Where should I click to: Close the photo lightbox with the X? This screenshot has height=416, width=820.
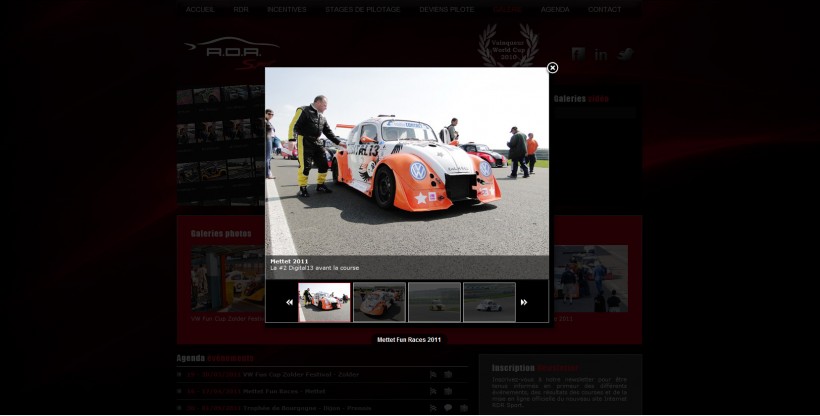pos(552,68)
